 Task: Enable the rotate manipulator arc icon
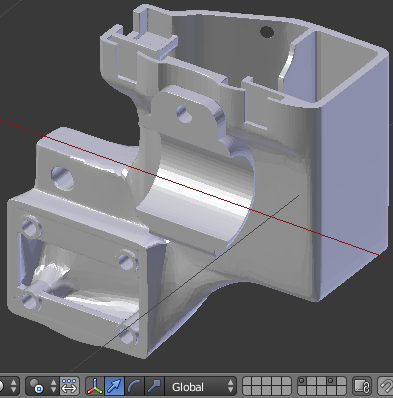[134, 387]
